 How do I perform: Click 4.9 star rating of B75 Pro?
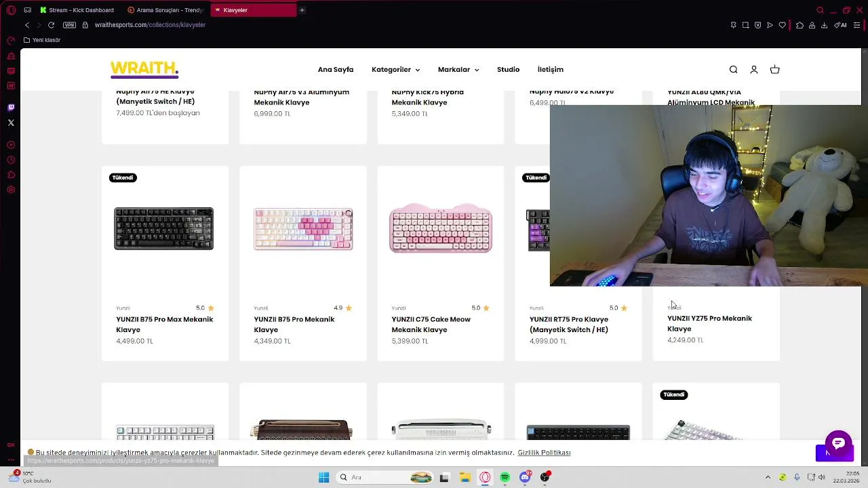(x=343, y=308)
